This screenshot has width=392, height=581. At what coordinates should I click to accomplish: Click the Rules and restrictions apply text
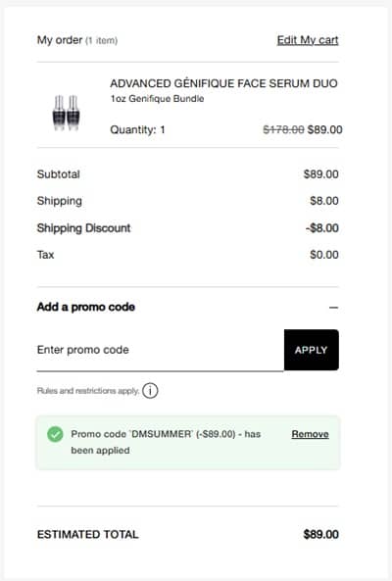coord(88,391)
